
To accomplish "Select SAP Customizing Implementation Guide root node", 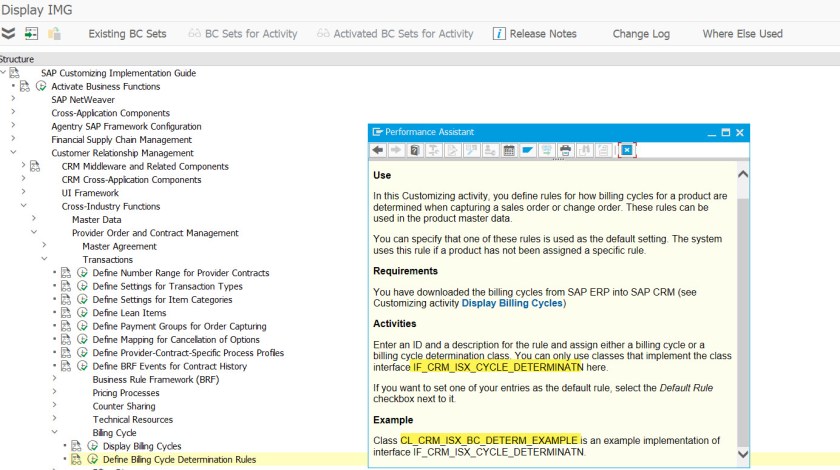I will [118, 73].
